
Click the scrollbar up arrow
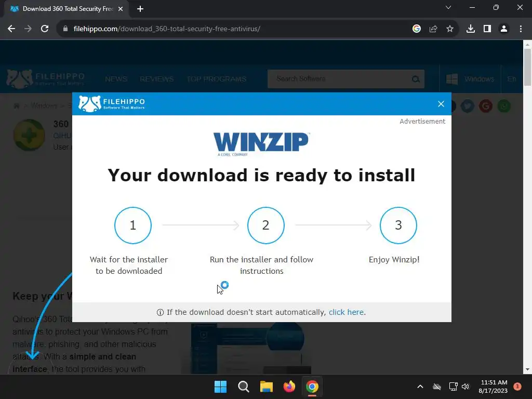pos(527,44)
